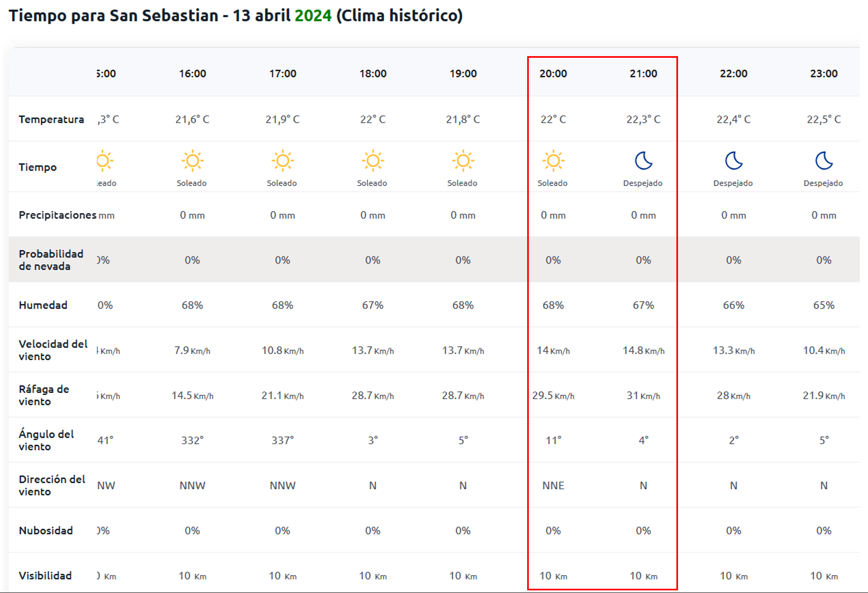Click the moon icon for 21:00
868x593 pixels.
(x=644, y=161)
